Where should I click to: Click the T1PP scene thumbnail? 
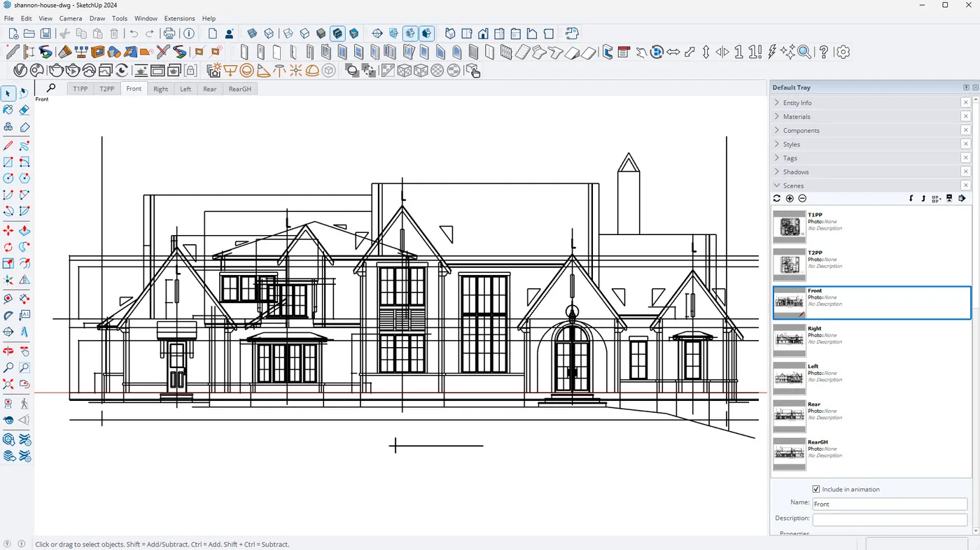click(789, 227)
